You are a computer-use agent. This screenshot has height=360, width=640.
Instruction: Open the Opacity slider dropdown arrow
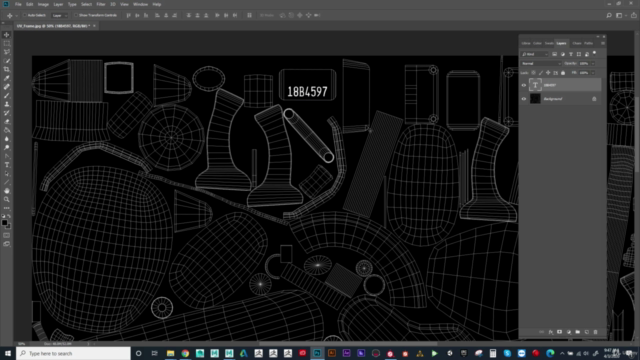(593, 64)
